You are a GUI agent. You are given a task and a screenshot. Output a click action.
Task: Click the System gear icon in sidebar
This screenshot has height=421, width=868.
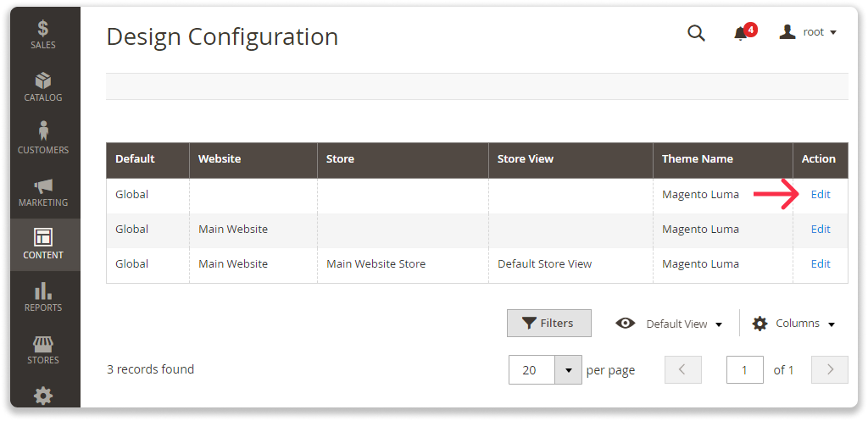point(42,395)
